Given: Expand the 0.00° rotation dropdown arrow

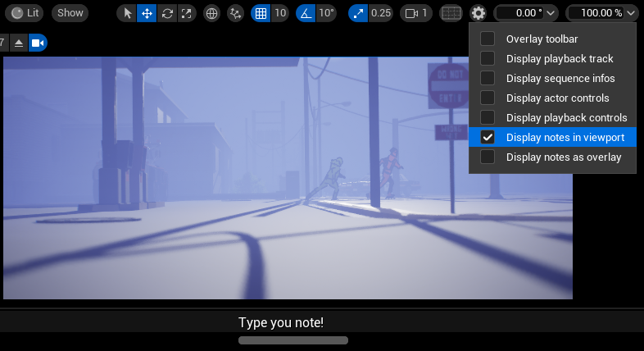Looking at the screenshot, I should click(x=551, y=13).
